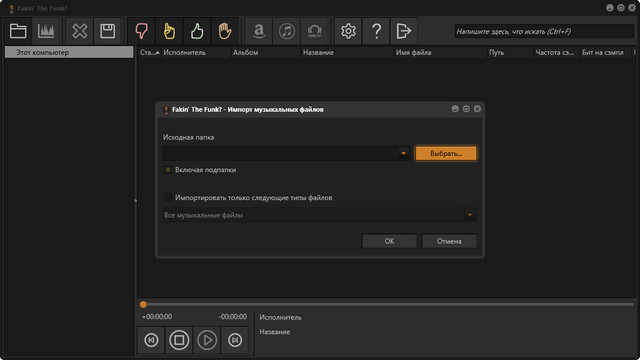640x360 pixels.
Task: Click the spectrum analyzer toolbar icon
Action: [x=46, y=31]
